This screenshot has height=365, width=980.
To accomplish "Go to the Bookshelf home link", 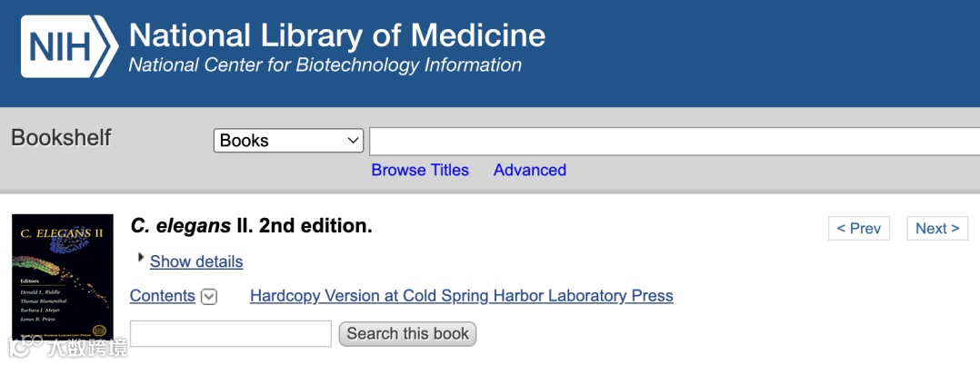I will (61, 138).
